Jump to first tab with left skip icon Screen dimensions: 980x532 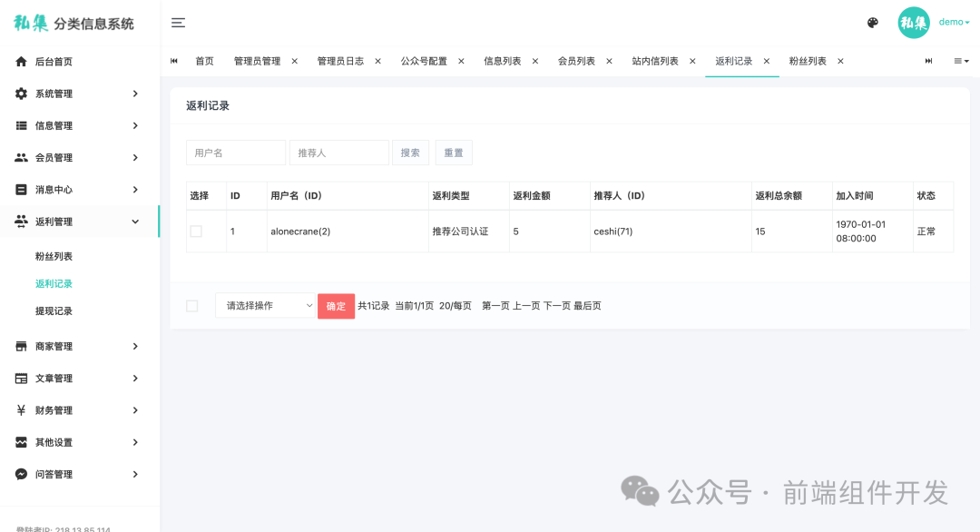[173, 61]
